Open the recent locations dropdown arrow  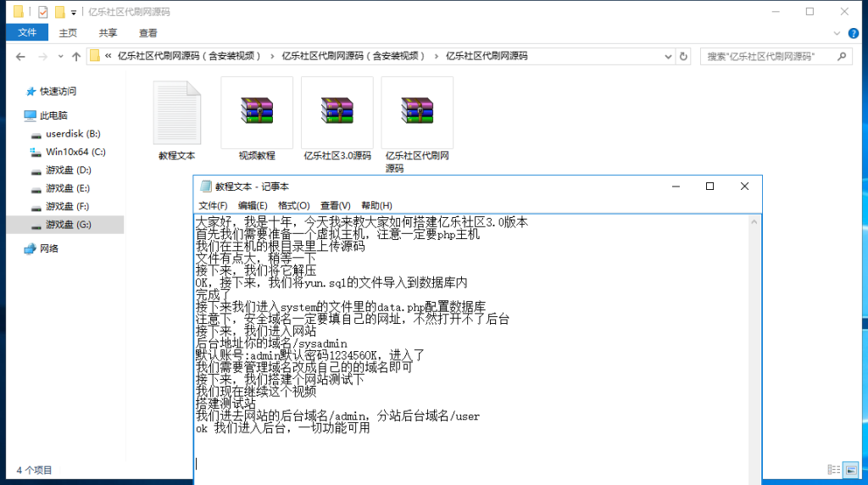pyautogui.click(x=60, y=57)
